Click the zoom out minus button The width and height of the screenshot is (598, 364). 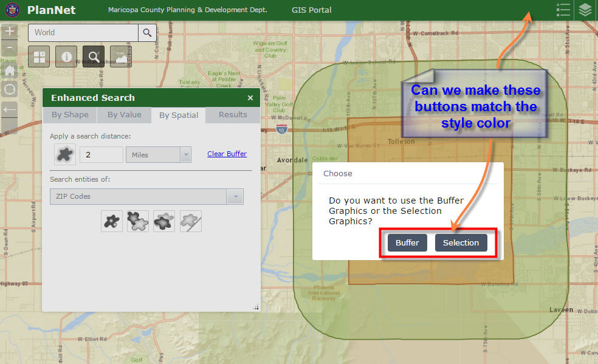[10, 49]
